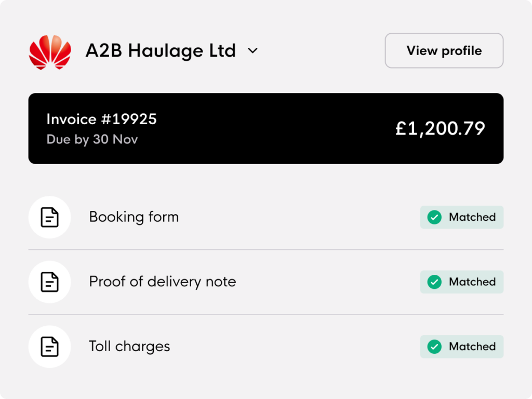The image size is (532, 399).
Task: Open the A2B Haulage Ltd company selector
Action: 171,51
